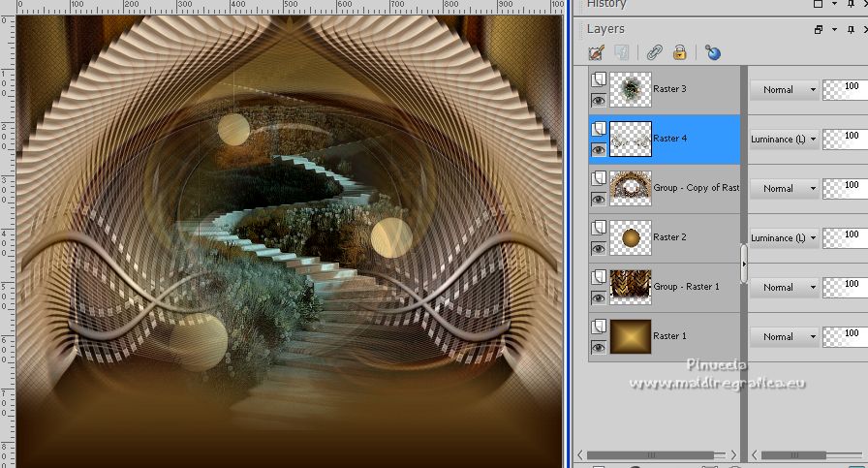Image resolution: width=868 pixels, height=468 pixels.
Task: Click the opacity slider for Raster 1
Action: (845, 336)
